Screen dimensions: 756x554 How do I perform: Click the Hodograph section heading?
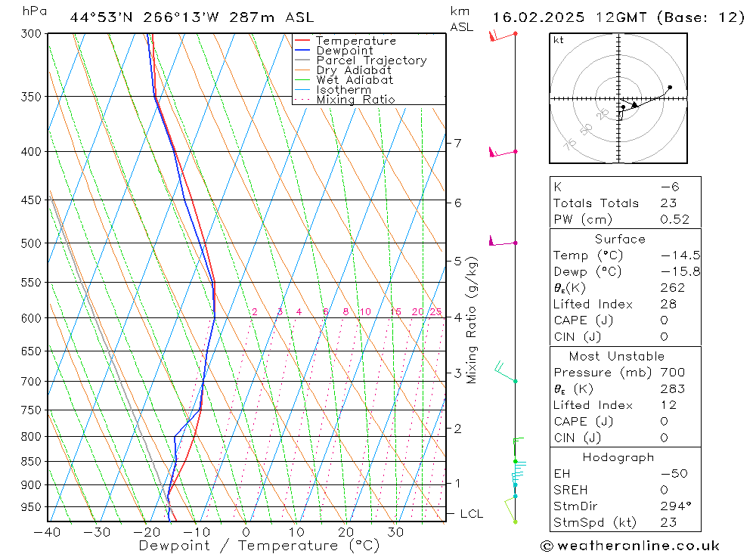tap(618, 457)
